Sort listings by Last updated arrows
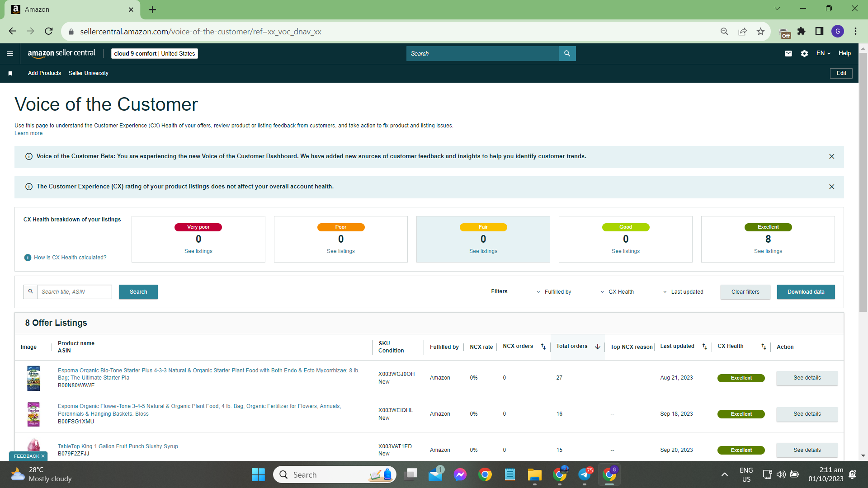The width and height of the screenshot is (868, 488). (x=705, y=347)
